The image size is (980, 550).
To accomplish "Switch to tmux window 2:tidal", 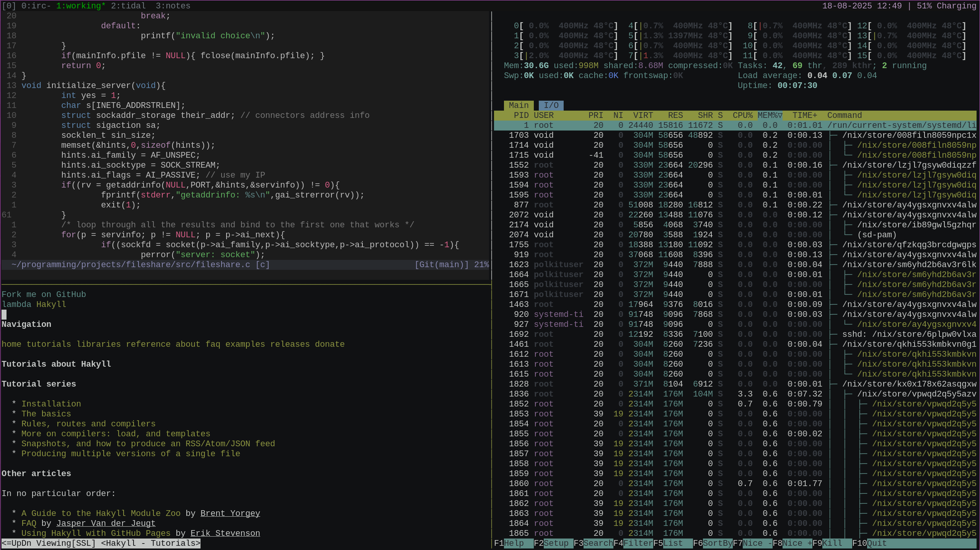I will [x=128, y=5].
